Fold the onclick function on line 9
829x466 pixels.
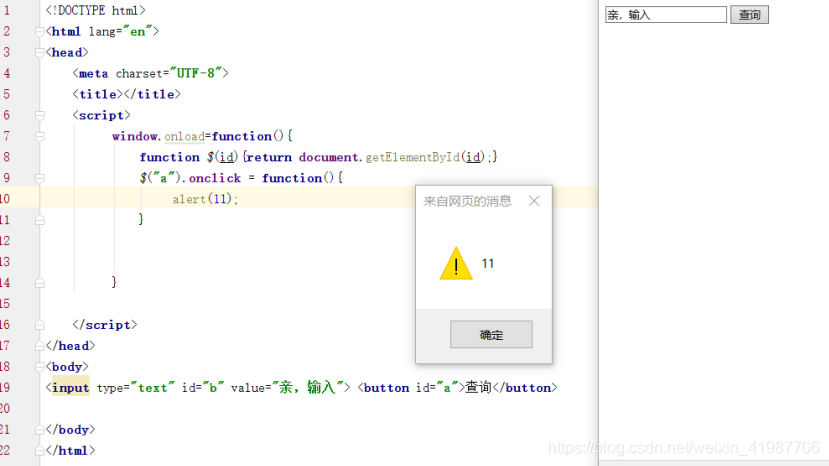click(x=40, y=178)
